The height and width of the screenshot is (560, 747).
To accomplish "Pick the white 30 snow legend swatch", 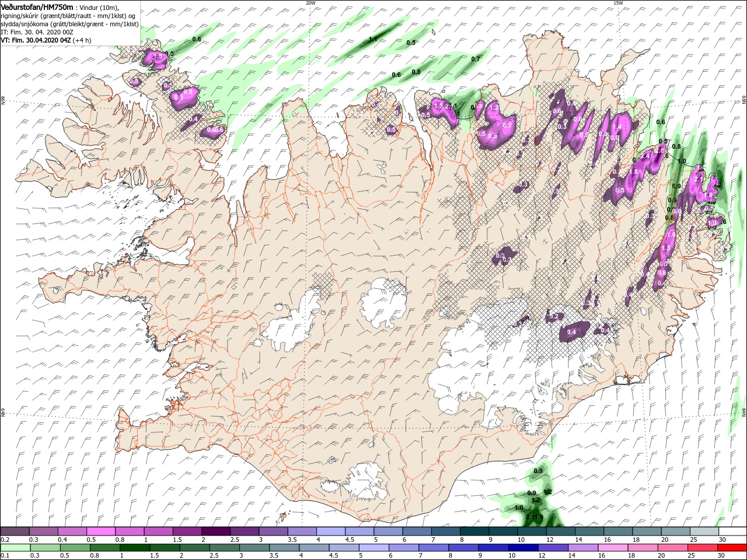I will (732, 531).
